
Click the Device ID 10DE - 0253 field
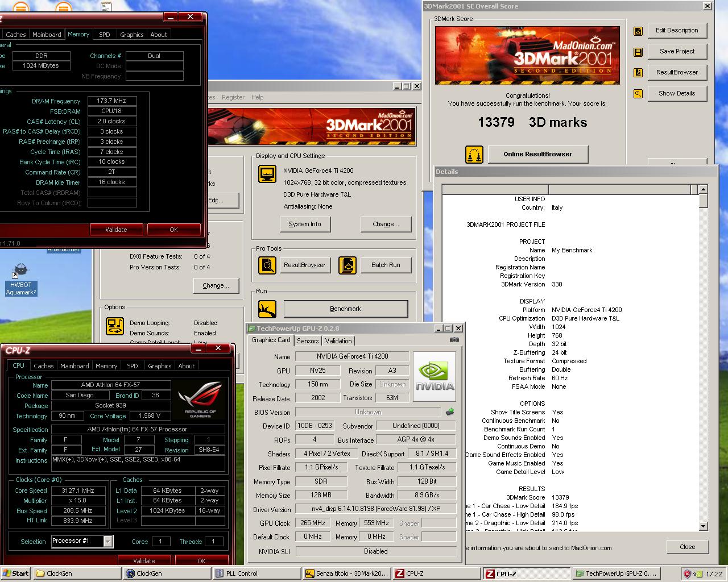315,426
